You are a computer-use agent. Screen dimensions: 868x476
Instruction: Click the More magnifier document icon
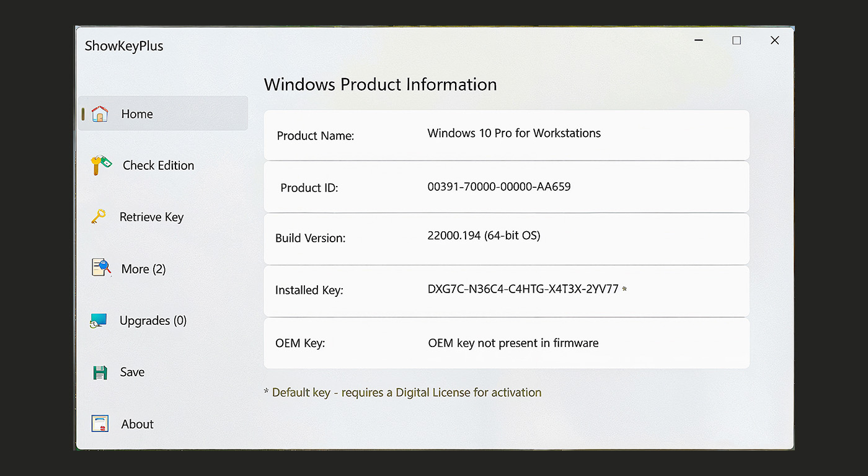tap(101, 268)
